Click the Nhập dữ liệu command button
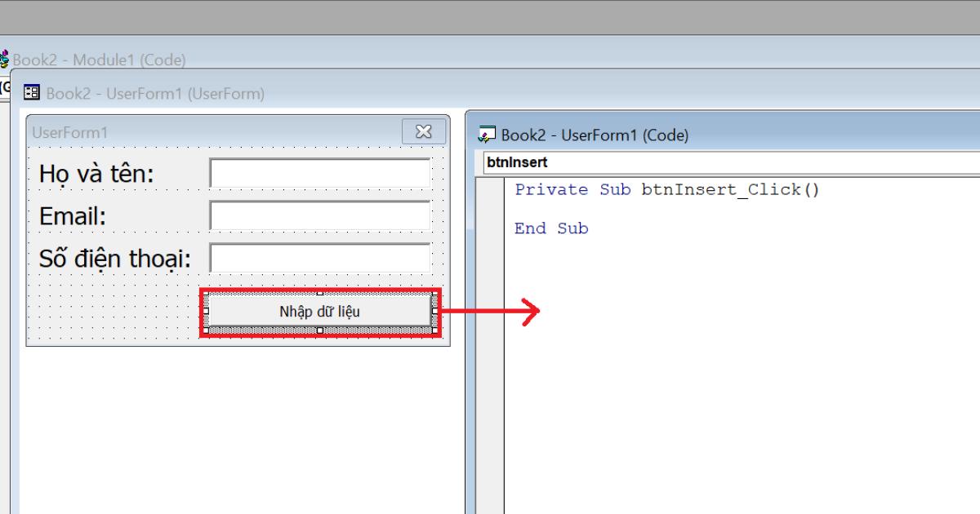The image size is (980, 514). point(318,311)
